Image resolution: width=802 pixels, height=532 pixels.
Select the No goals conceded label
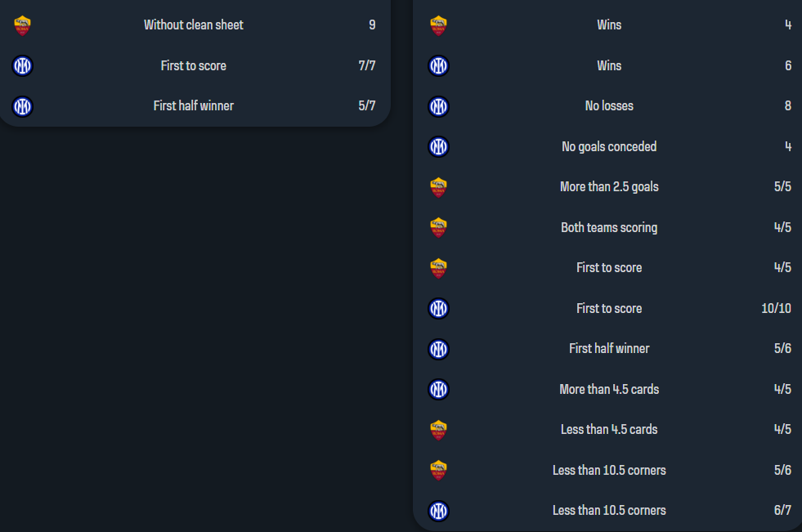coord(609,147)
